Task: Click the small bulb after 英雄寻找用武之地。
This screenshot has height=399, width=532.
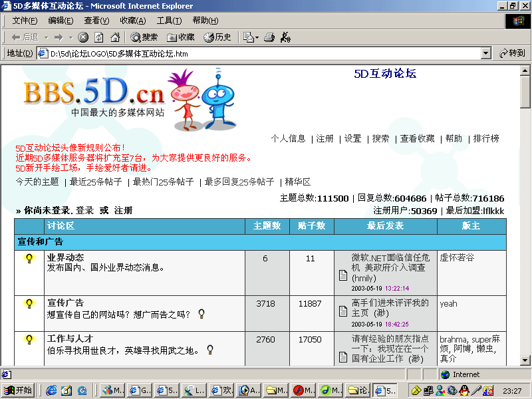Action: [210, 350]
